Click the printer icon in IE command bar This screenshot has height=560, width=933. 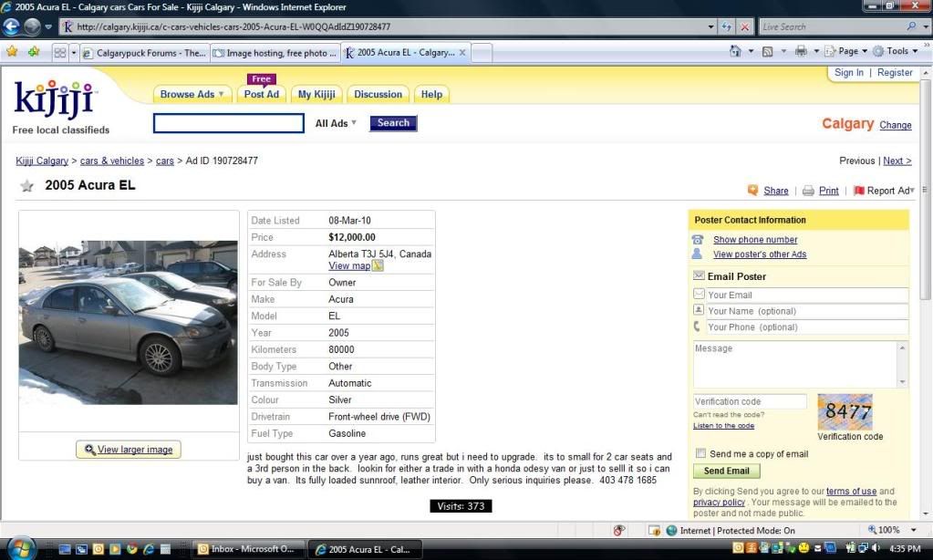click(800, 52)
